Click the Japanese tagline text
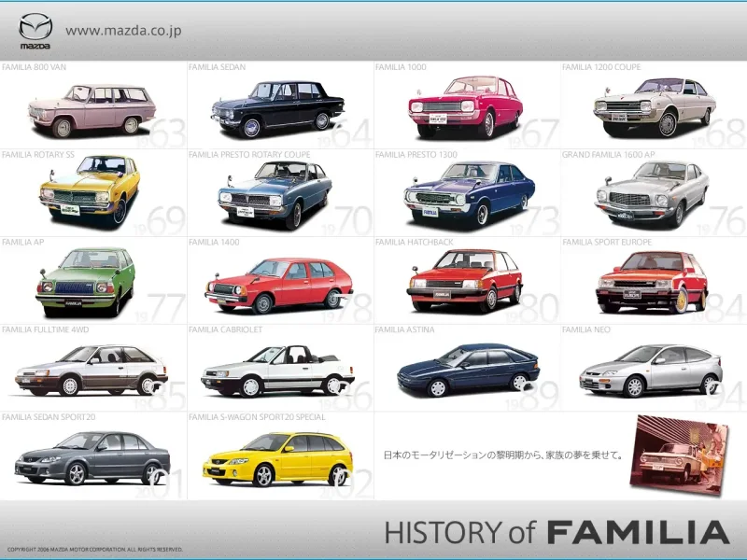The width and height of the screenshot is (747, 560). tap(503, 455)
